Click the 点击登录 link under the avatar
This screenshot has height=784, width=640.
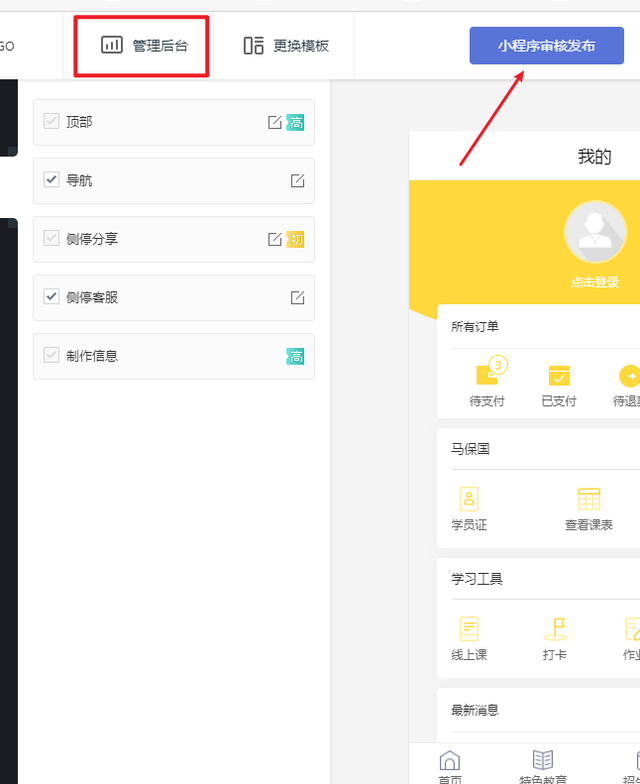tap(595, 282)
